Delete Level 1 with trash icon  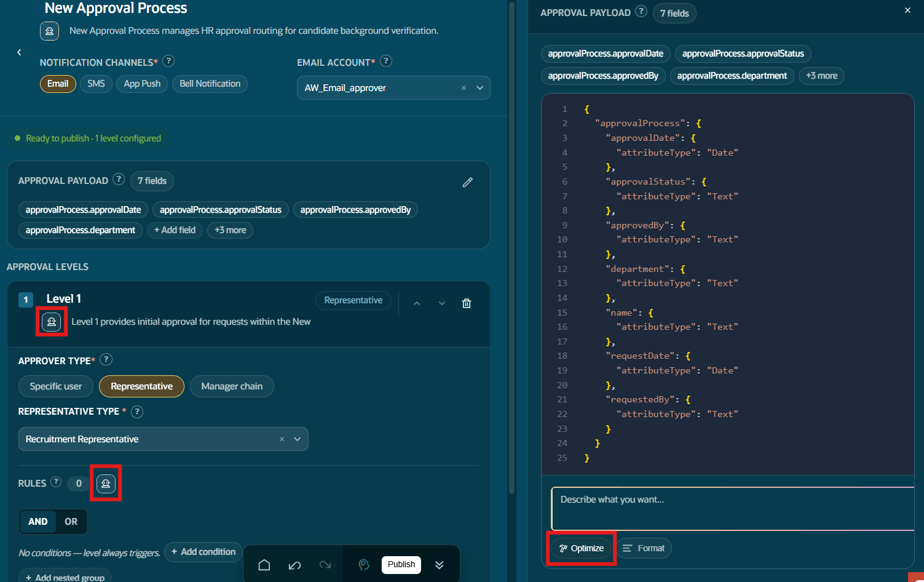pyautogui.click(x=467, y=303)
